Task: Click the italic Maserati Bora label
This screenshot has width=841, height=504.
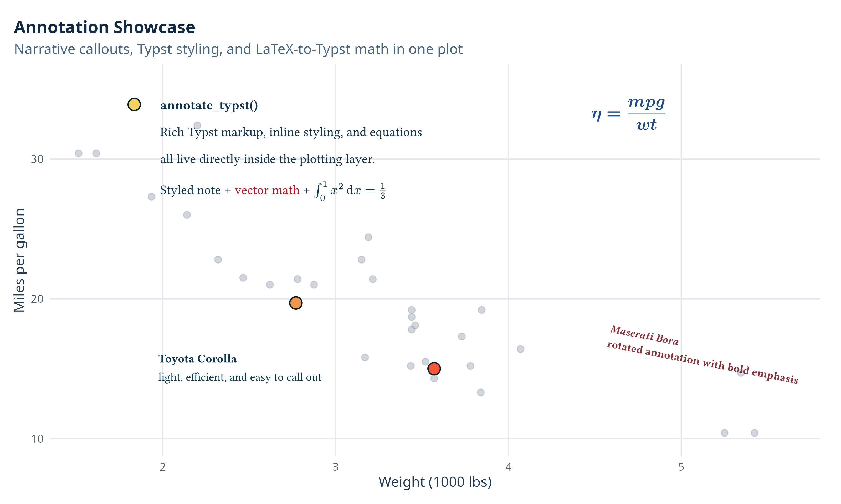Action: [x=644, y=335]
